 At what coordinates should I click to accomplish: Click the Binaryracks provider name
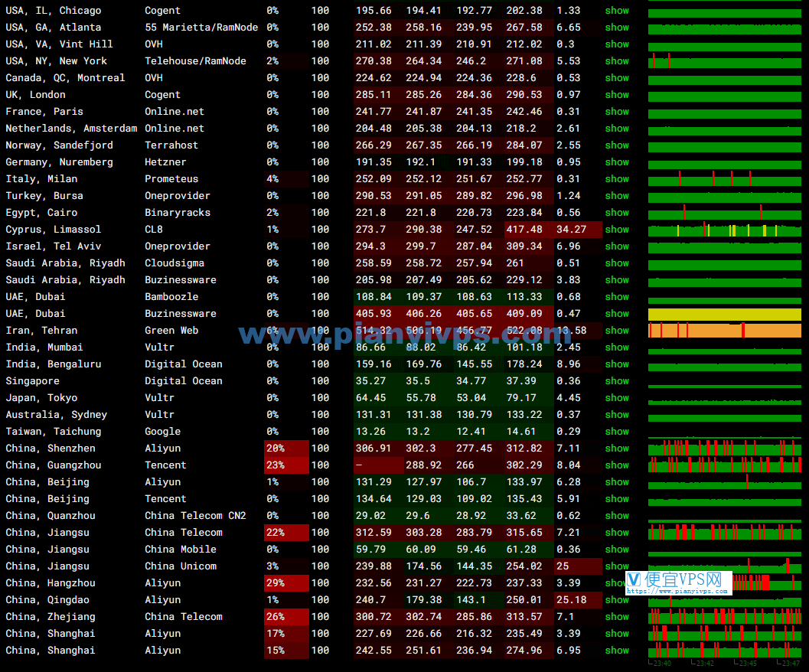click(x=178, y=213)
